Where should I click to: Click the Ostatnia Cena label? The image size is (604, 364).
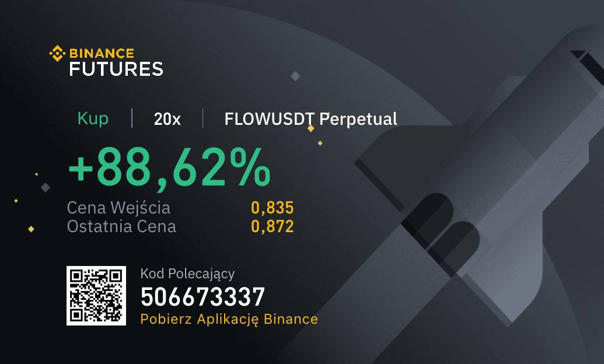click(x=121, y=226)
